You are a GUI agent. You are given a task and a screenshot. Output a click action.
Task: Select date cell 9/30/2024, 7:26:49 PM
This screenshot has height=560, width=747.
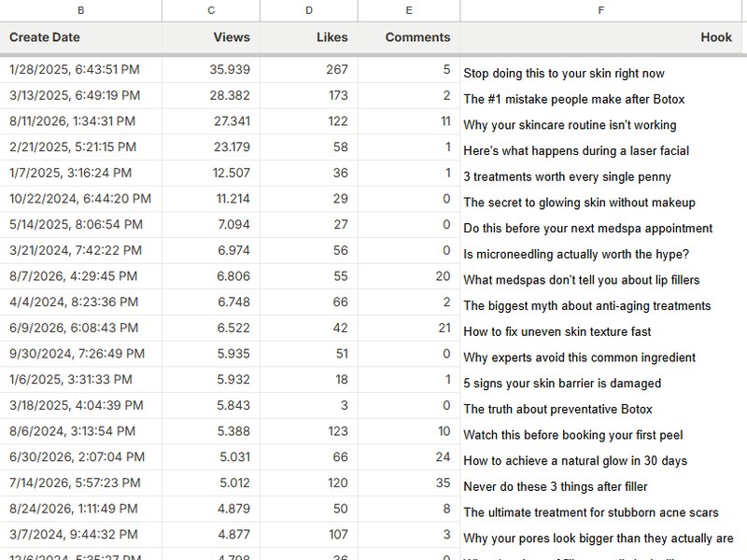point(80,354)
